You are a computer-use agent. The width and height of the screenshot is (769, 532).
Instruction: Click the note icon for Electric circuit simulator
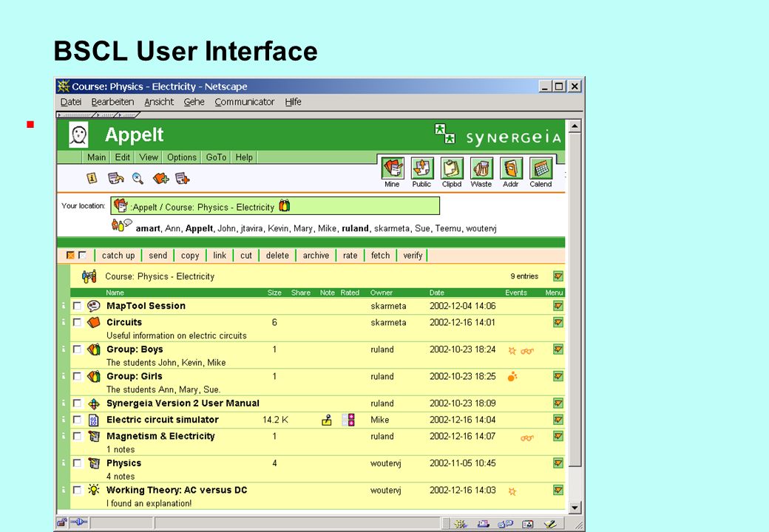(327, 420)
